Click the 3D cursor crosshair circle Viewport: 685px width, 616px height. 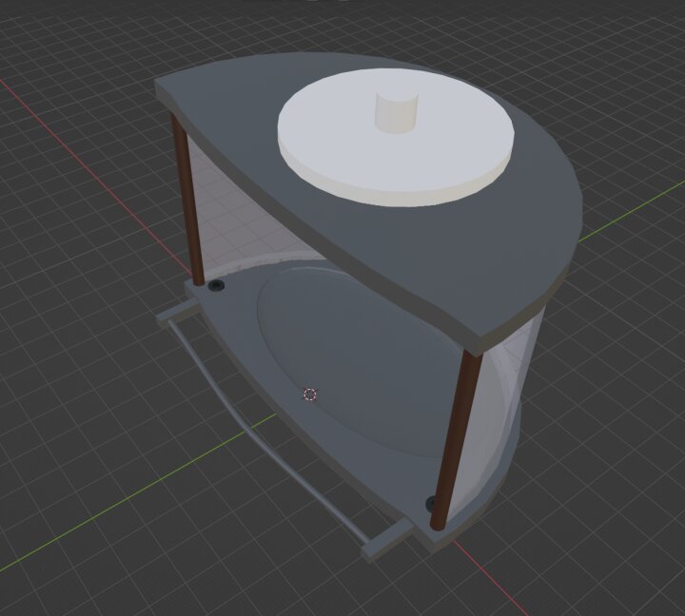point(309,394)
